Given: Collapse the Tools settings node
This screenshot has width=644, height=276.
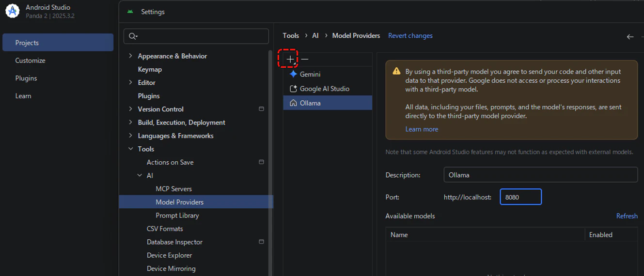Looking at the screenshot, I should point(130,149).
